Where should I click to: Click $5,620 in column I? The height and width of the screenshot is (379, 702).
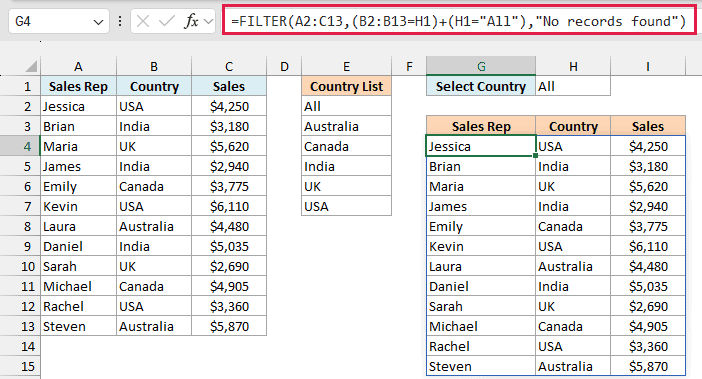(x=648, y=186)
